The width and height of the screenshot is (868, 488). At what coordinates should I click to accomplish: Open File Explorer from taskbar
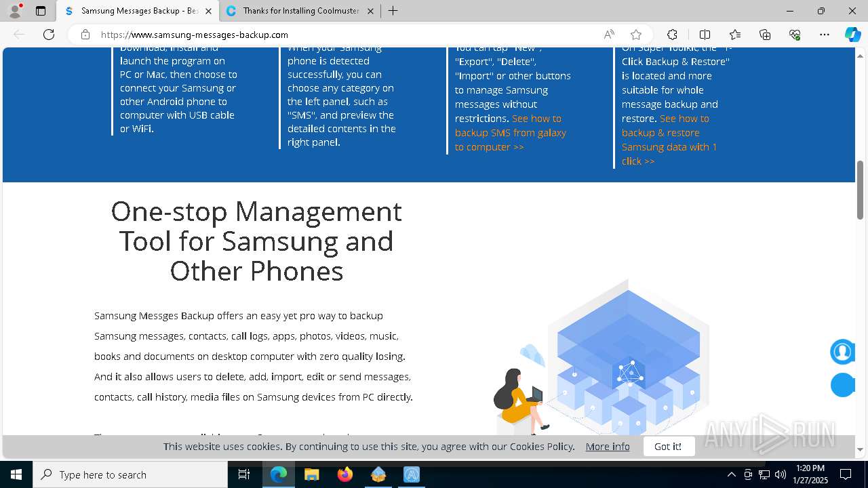click(312, 474)
